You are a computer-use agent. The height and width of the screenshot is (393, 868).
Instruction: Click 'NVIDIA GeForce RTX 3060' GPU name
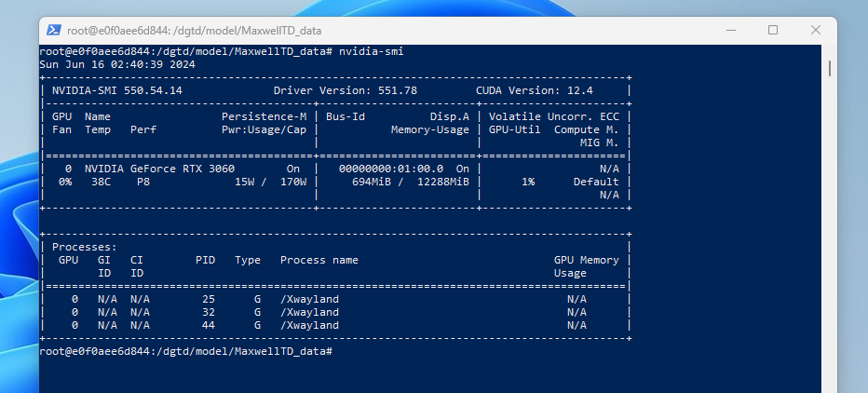tap(160, 169)
